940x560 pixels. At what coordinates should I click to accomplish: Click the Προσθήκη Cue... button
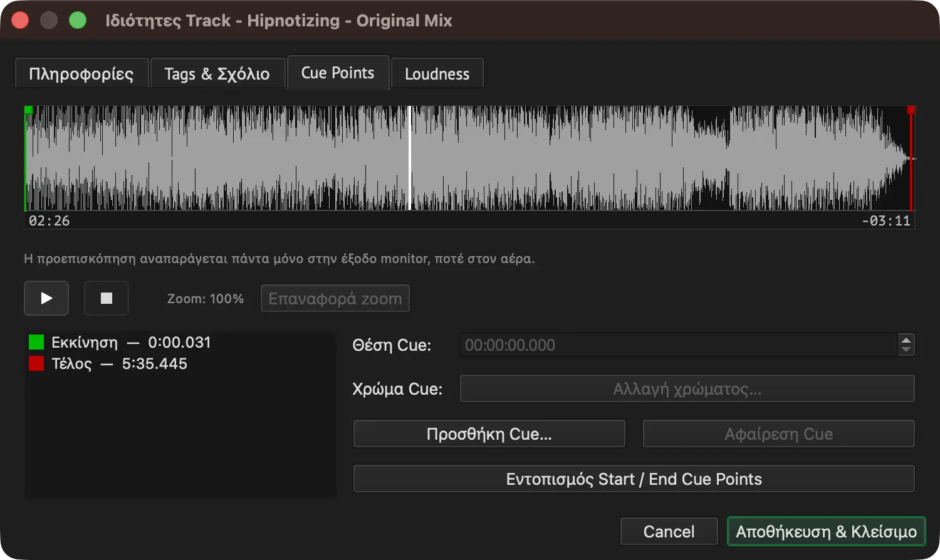(x=489, y=434)
